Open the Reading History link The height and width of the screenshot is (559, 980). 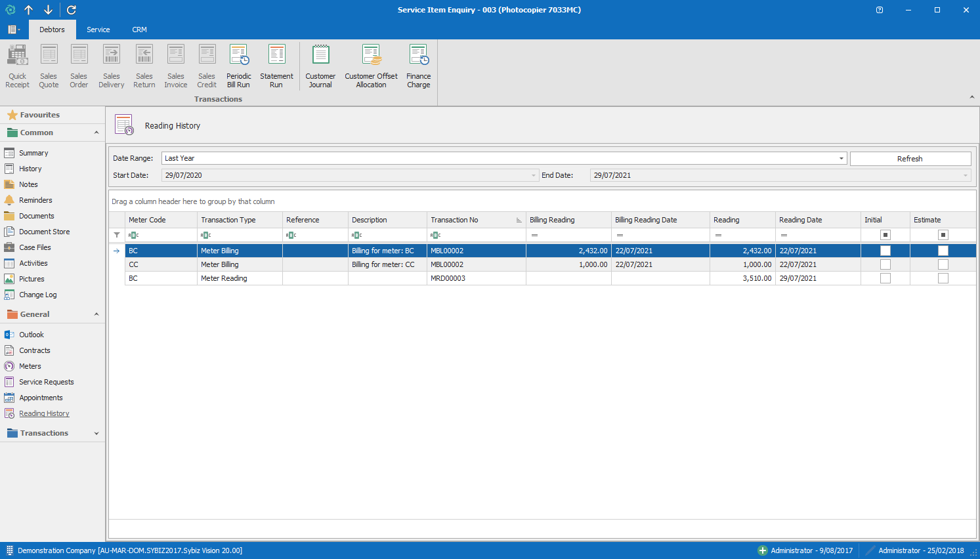44,413
